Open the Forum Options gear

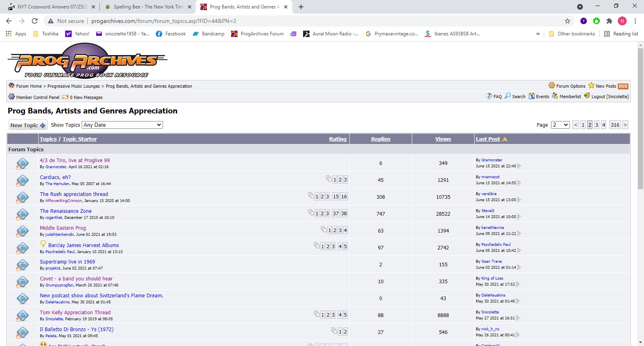567,86
